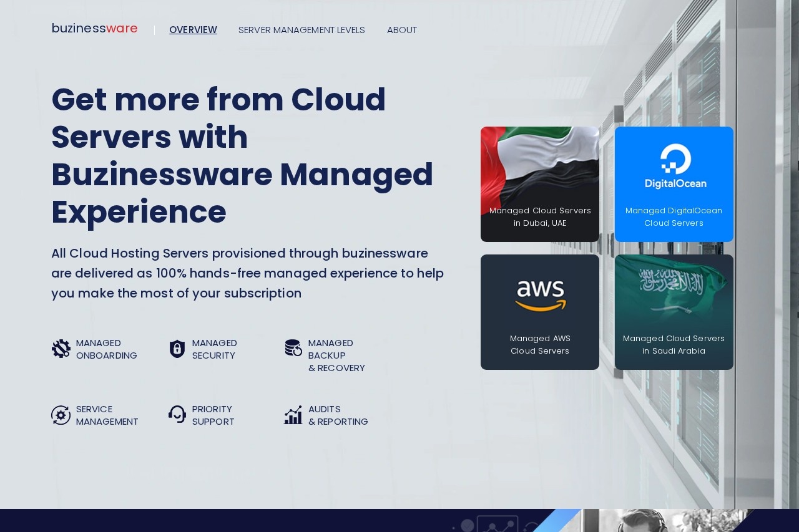
Task: Open the About page
Action: [x=402, y=30]
